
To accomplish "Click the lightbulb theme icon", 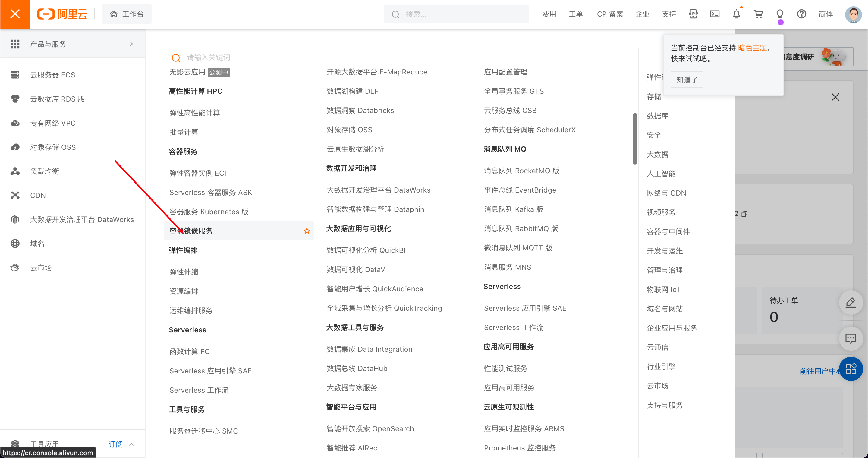I will pyautogui.click(x=780, y=14).
